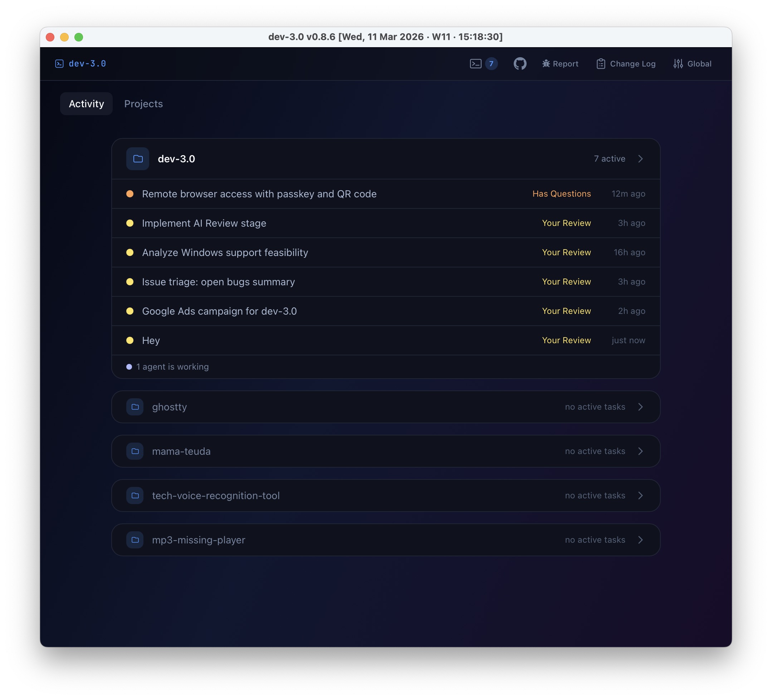Screen dimensions: 772x700
Task: Switch to the Projects tab
Action: [143, 104]
